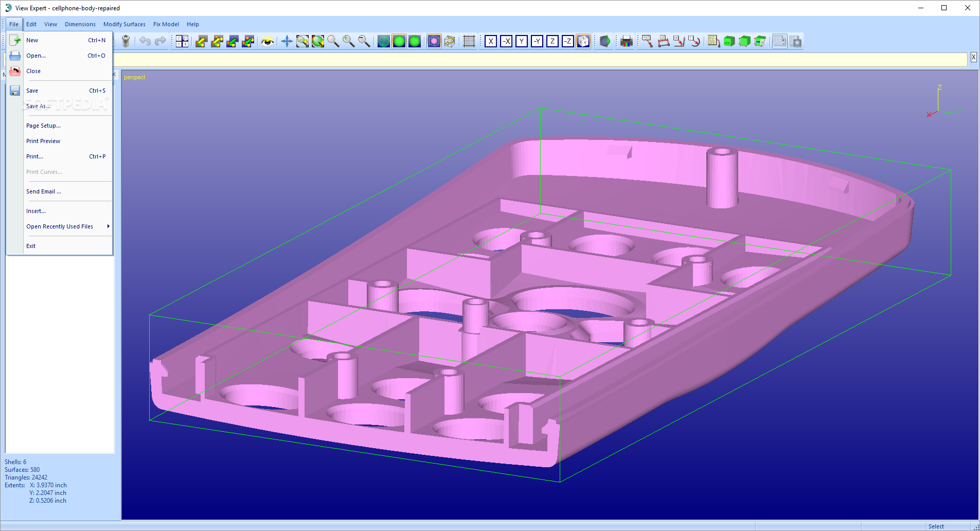Toggle the isometric cube view button
The width and height of the screenshot is (980, 531).
pyautogui.click(x=583, y=41)
